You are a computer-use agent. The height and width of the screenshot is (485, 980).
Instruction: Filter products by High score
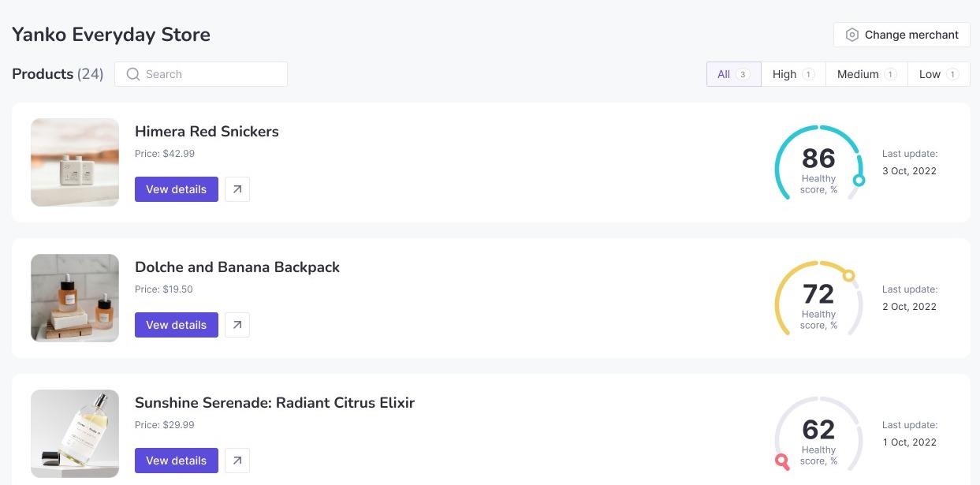[793, 74]
